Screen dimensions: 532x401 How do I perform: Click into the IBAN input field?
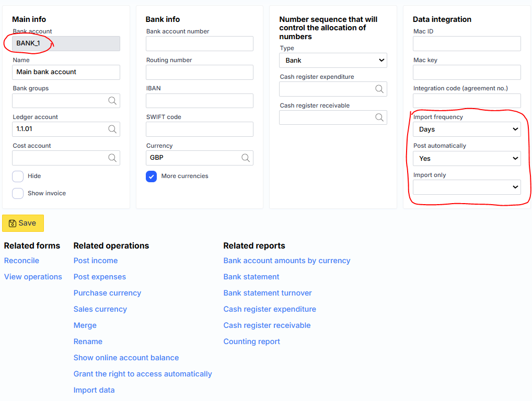pos(200,101)
